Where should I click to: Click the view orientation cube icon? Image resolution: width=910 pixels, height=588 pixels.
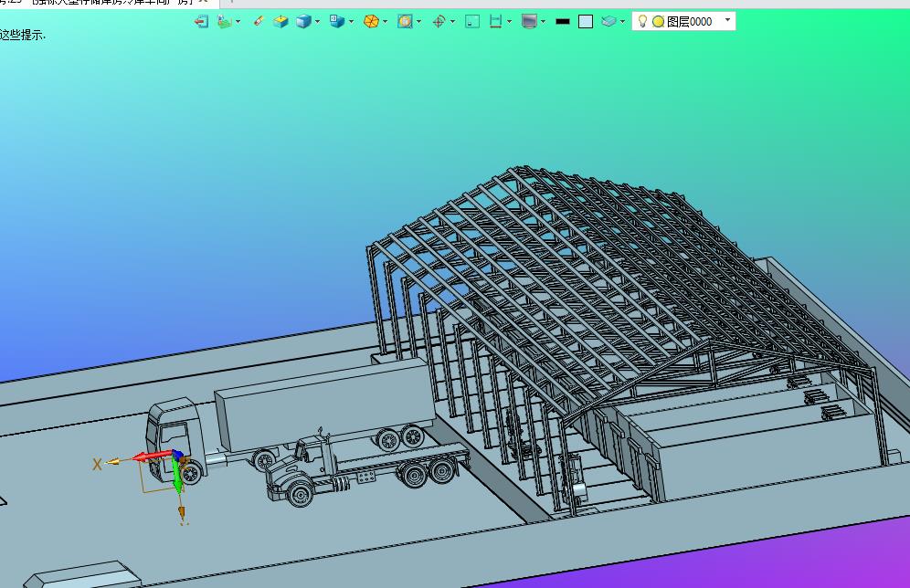(336, 22)
